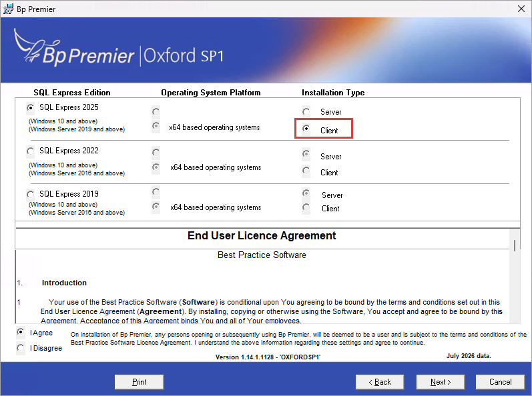Click the July 2026 data label
The width and height of the screenshot is (532, 396).
pos(469,356)
